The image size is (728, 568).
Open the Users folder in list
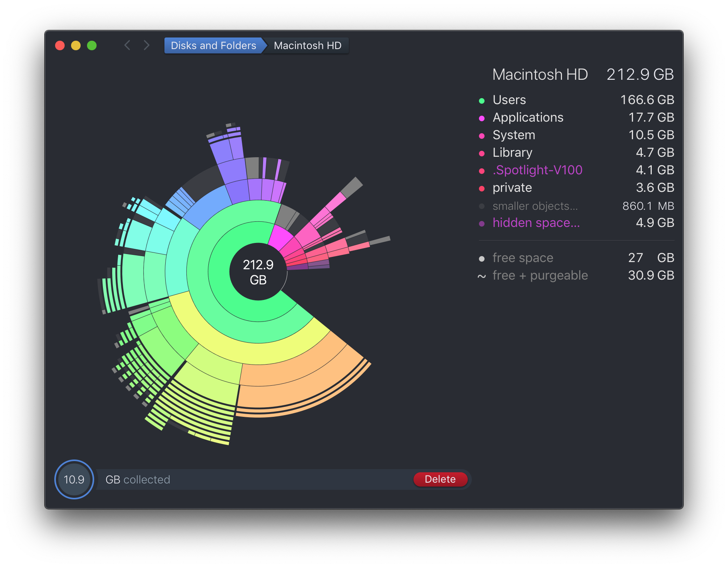(x=509, y=100)
